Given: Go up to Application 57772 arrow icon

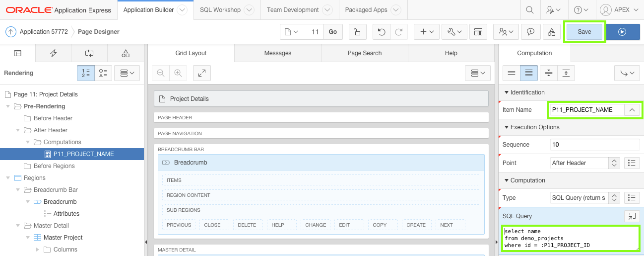Looking at the screenshot, I should [10, 32].
